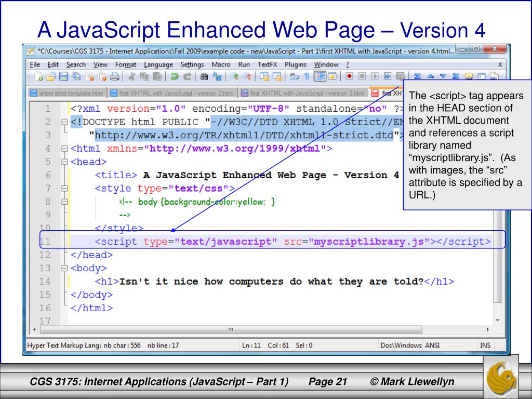Click the "nb char : 556" status entry
532x399 pixels.
coord(122,345)
